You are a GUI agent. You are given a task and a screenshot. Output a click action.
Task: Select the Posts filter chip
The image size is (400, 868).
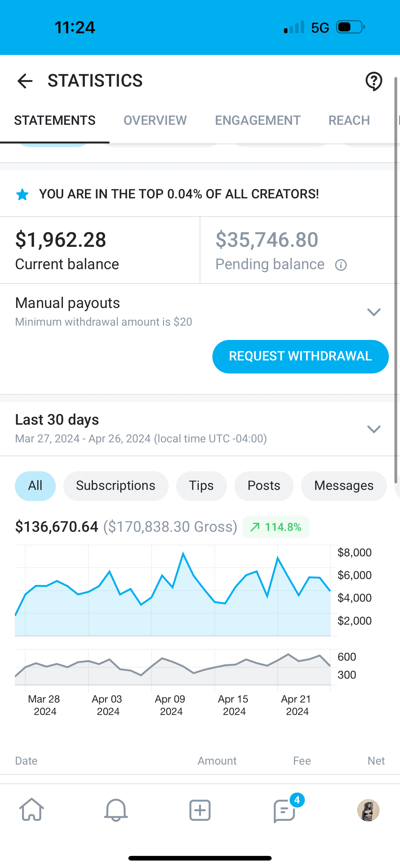pos(264,486)
